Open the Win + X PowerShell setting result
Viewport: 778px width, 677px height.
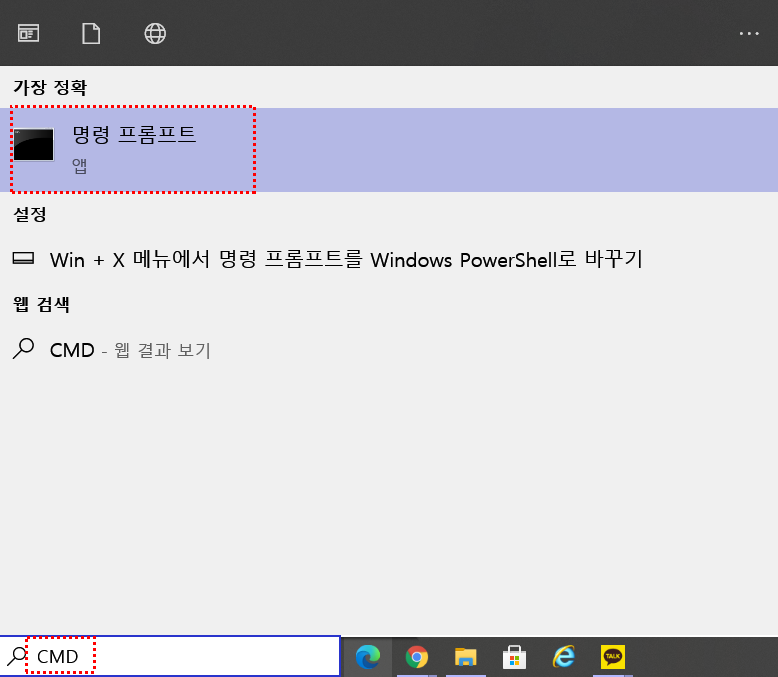coord(389,260)
